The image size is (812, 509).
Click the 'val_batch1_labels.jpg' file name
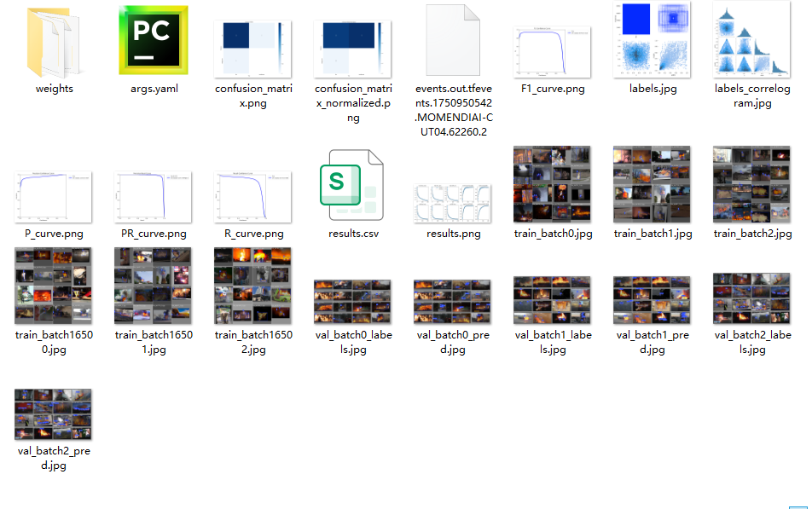pyautogui.click(x=553, y=342)
